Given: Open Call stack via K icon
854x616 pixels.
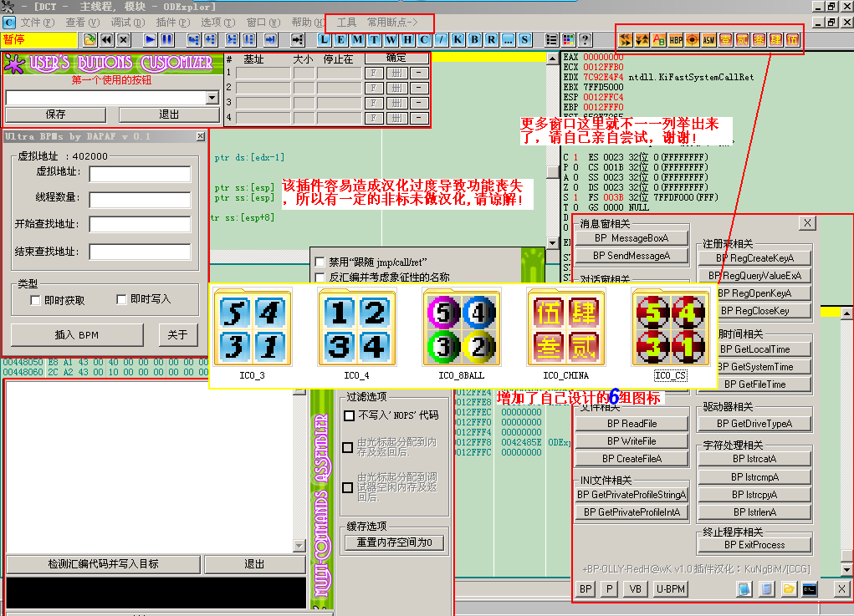Looking at the screenshot, I should (458, 40).
